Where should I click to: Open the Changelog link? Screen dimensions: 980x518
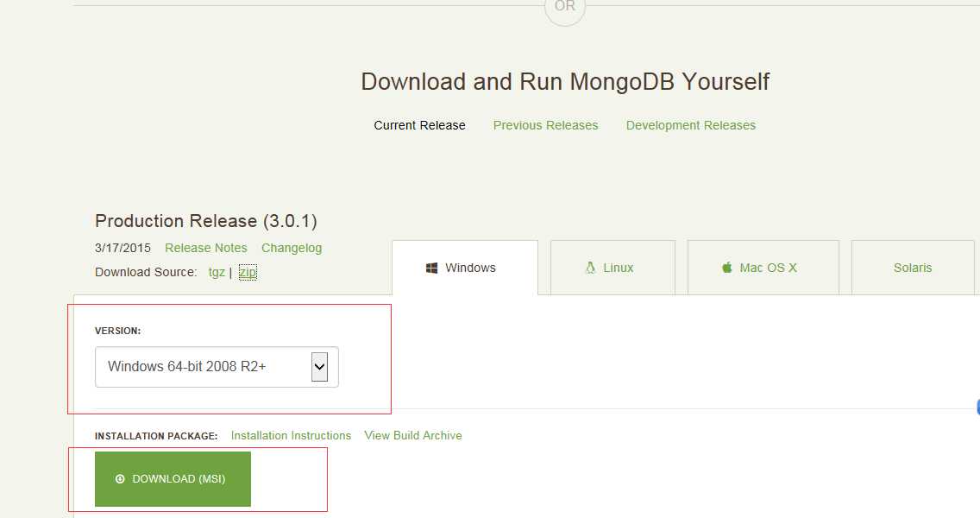click(292, 248)
